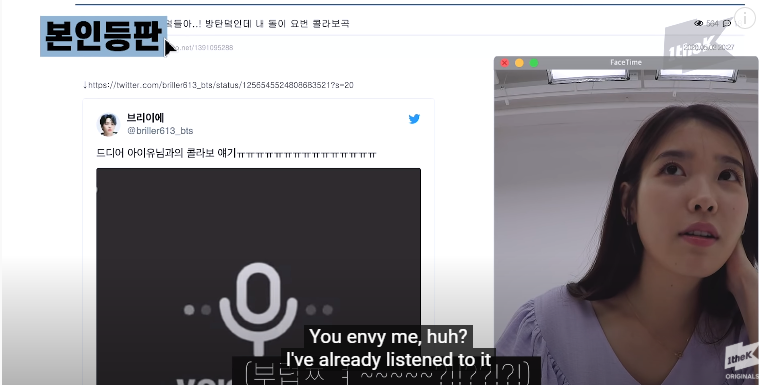Screen dimensions: 759x385
Task: Click the 본인등판 caption label
Action: 103,36
